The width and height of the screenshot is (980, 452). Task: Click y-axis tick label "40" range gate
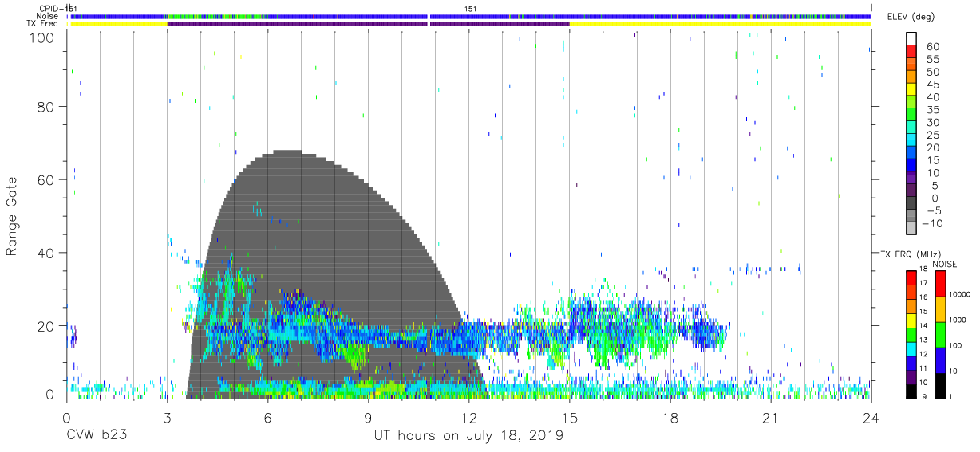click(x=48, y=253)
